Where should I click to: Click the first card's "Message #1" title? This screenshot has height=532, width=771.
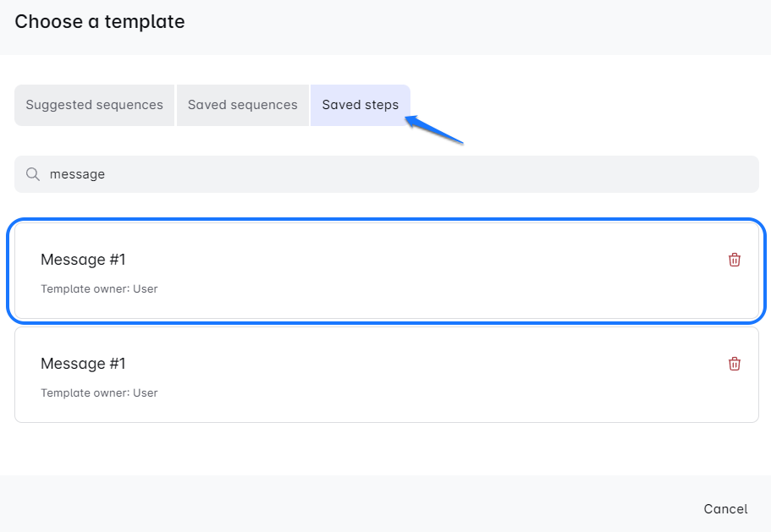(83, 260)
